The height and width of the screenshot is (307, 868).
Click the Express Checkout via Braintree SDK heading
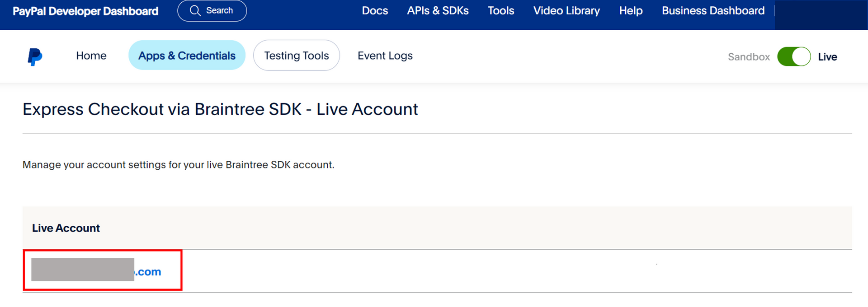[220, 109]
